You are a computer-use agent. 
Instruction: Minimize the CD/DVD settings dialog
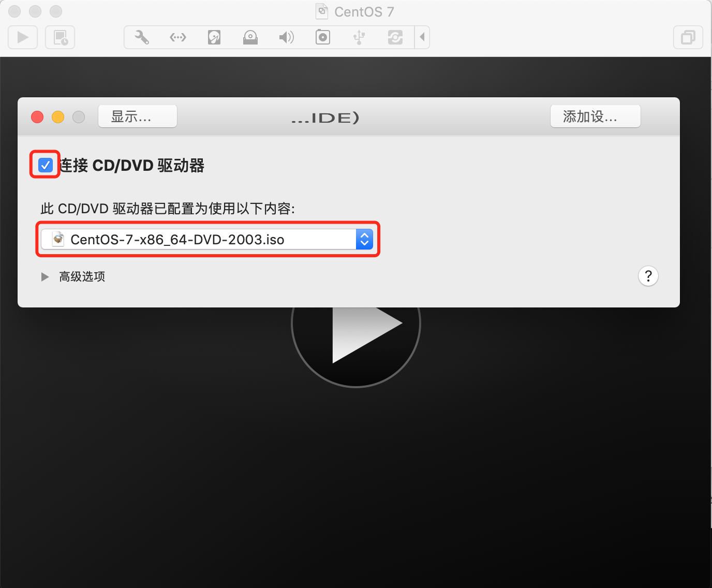[x=58, y=117]
